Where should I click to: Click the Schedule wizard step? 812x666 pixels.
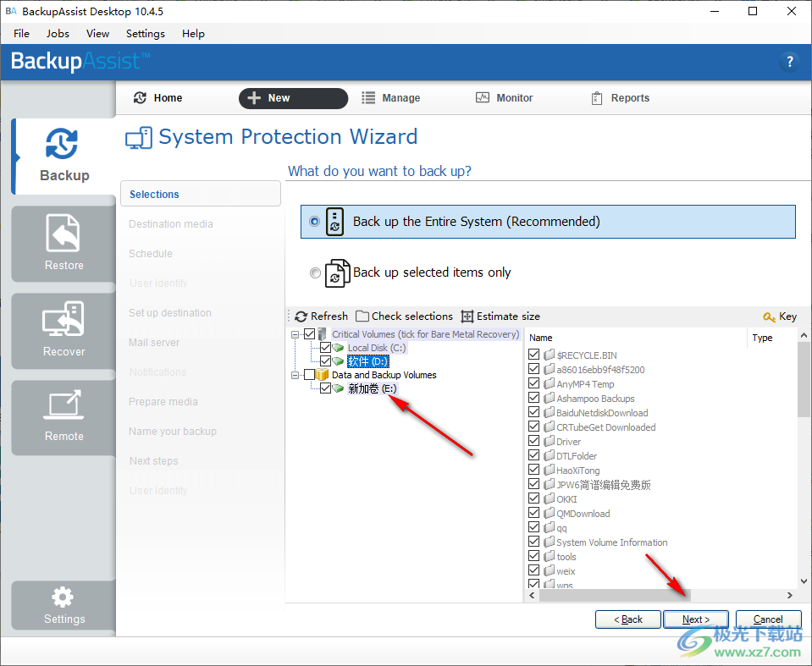click(151, 254)
